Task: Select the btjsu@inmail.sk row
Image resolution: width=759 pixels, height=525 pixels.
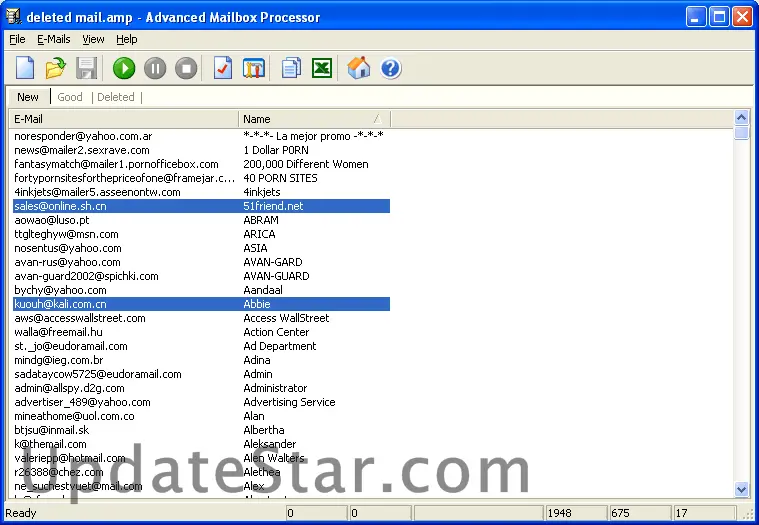Action: [x=201, y=431]
